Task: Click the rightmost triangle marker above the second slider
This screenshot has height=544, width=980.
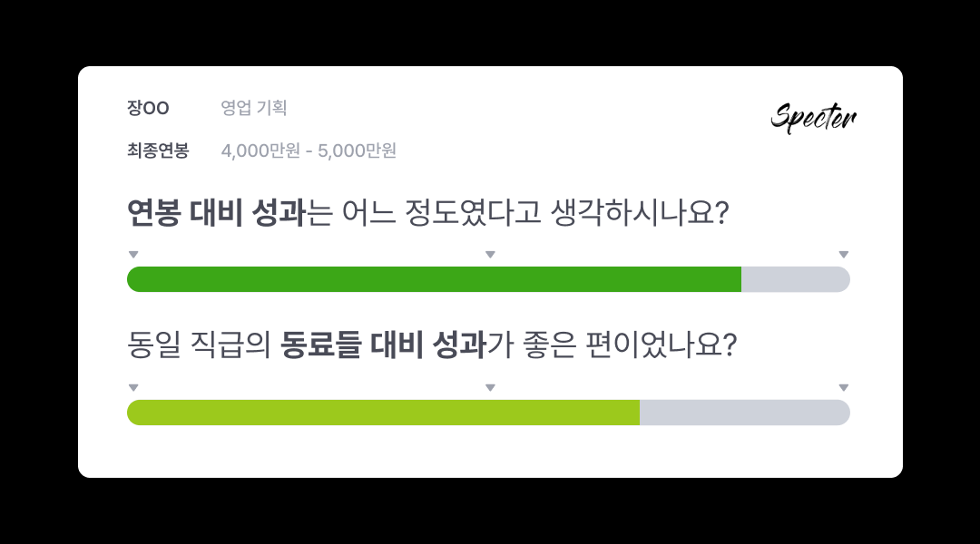Action: click(x=844, y=388)
